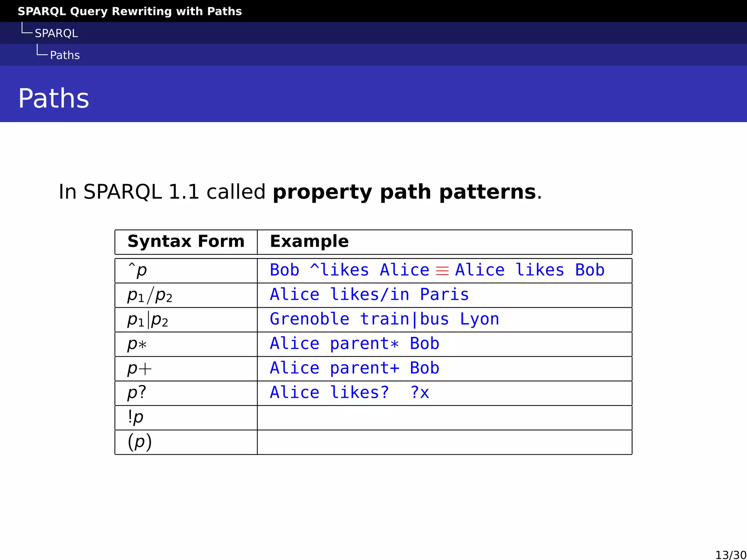The image size is (747, 560).
Task: Select the 'p+' syntax cell
Action: (186, 369)
